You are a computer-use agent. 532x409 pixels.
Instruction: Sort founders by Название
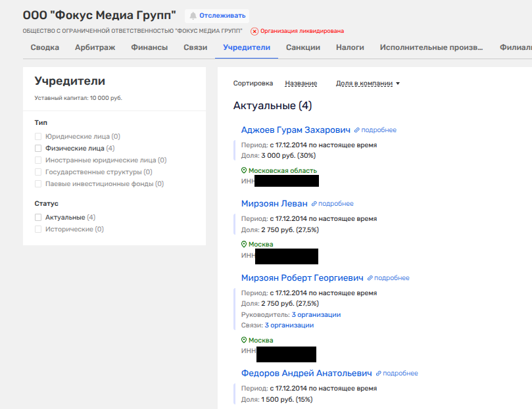[x=301, y=84]
